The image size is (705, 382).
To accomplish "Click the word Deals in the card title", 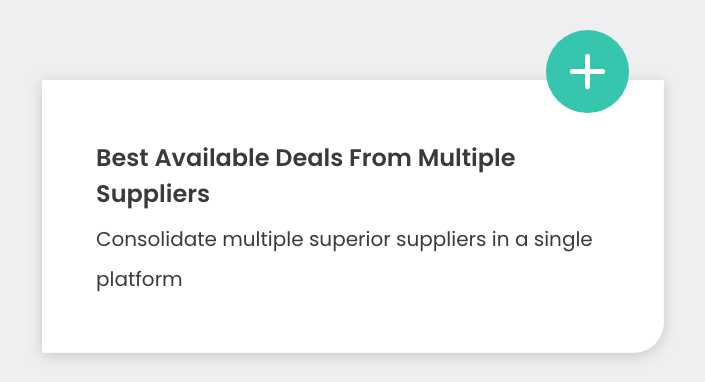I will coord(309,158).
